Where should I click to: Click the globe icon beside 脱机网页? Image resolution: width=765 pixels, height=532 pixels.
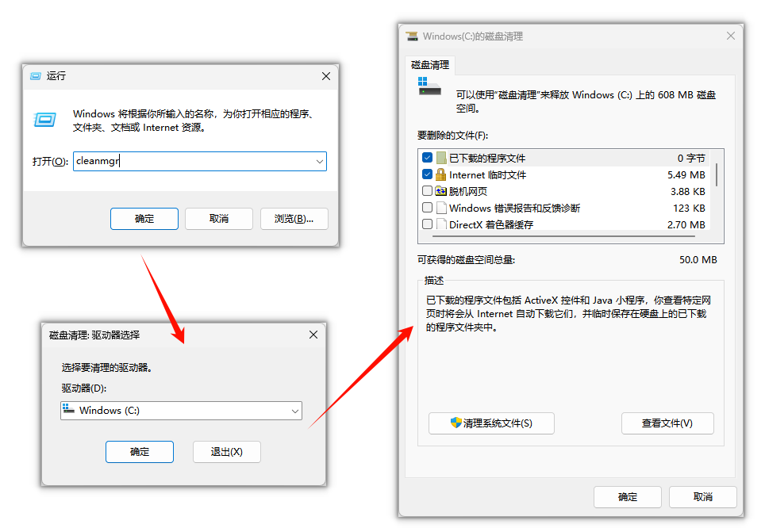tap(440, 190)
